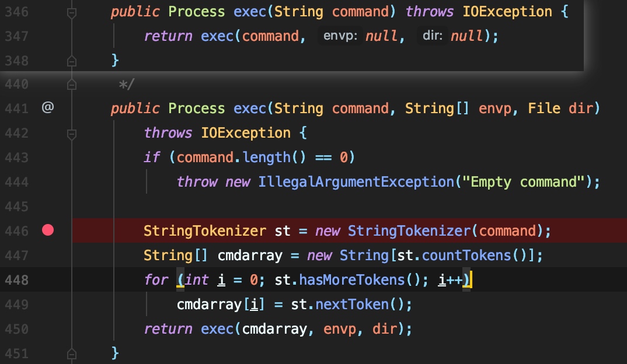Click the fold end marker on line 348

tap(72, 61)
